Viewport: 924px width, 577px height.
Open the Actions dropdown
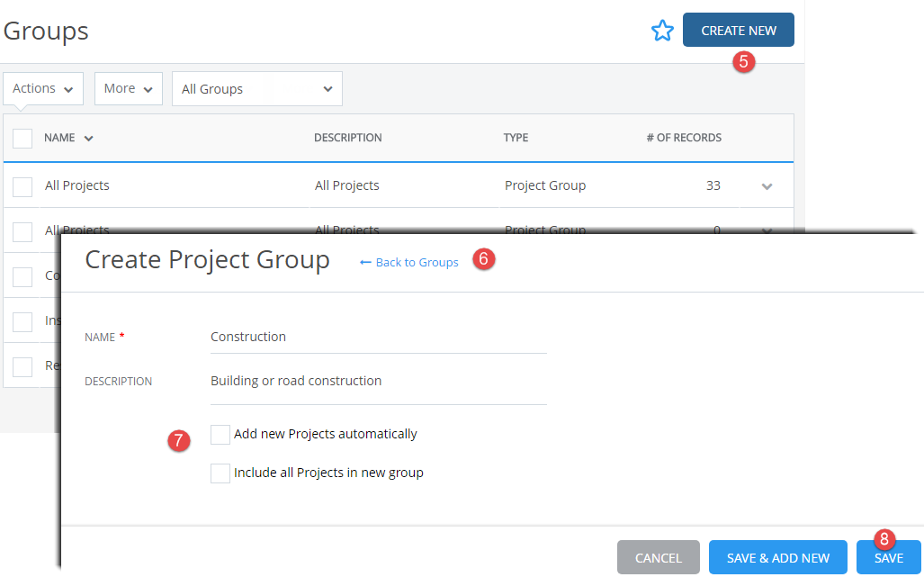(43, 88)
